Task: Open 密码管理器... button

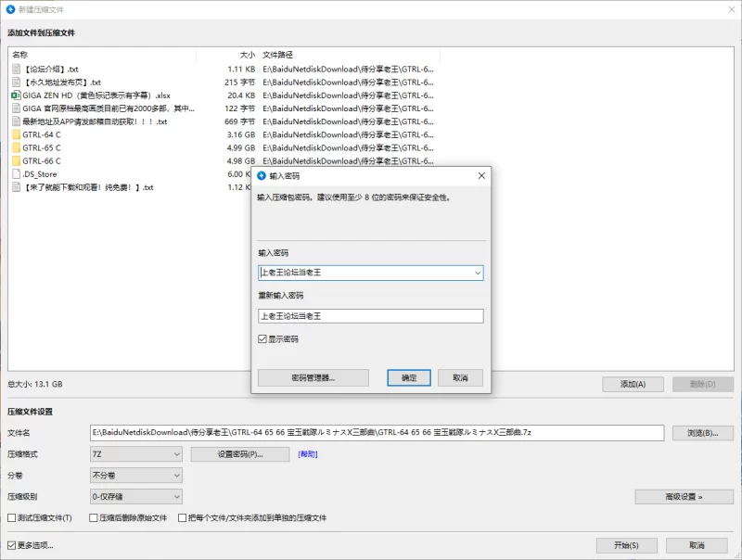Action: click(313, 377)
